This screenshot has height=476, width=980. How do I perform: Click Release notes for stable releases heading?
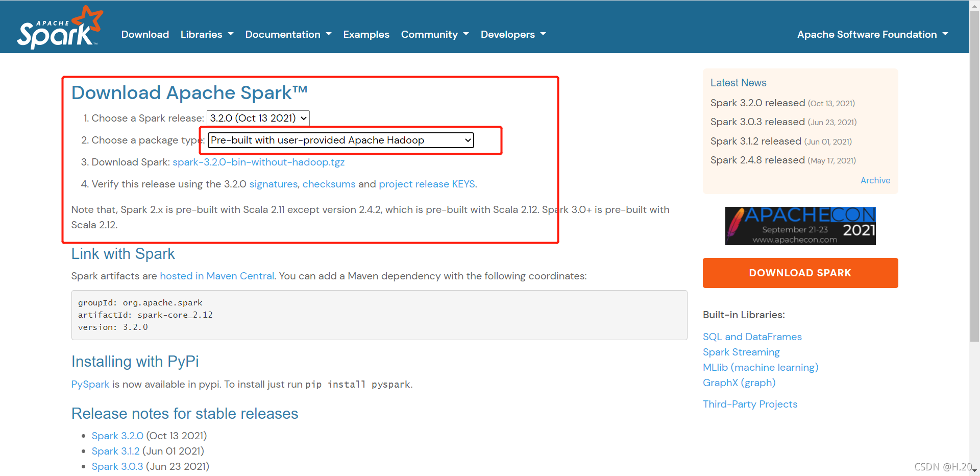(x=185, y=414)
